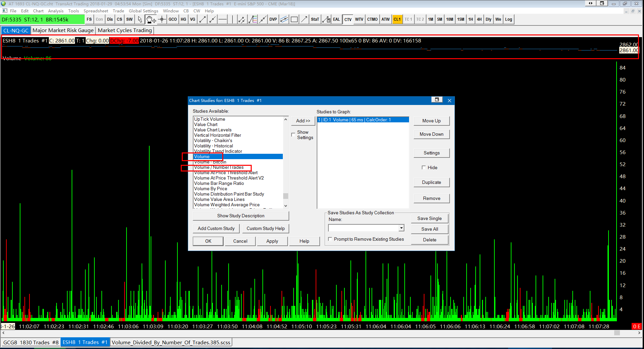Tick Prompt to Remove Existing Studies

click(330, 239)
